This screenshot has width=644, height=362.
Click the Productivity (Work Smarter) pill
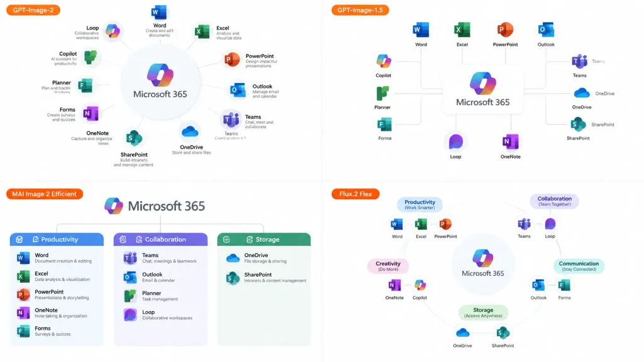(x=419, y=204)
